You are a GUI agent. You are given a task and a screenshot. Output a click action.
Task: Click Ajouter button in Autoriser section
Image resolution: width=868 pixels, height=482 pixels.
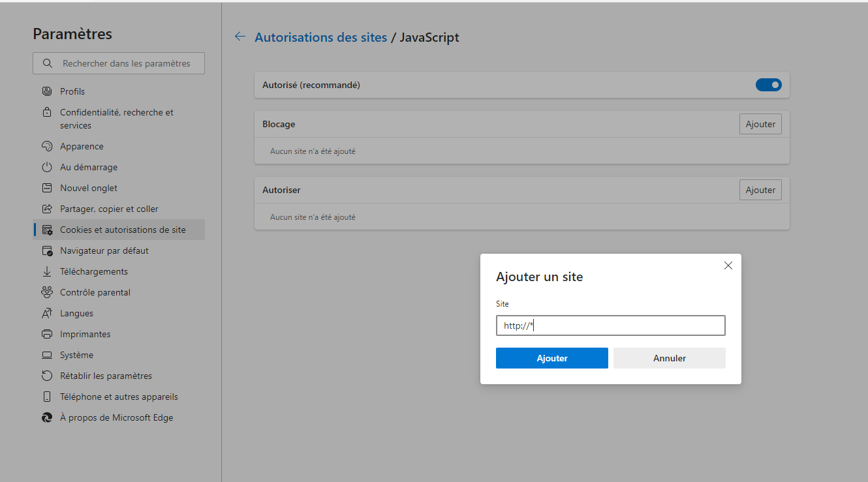coord(760,190)
